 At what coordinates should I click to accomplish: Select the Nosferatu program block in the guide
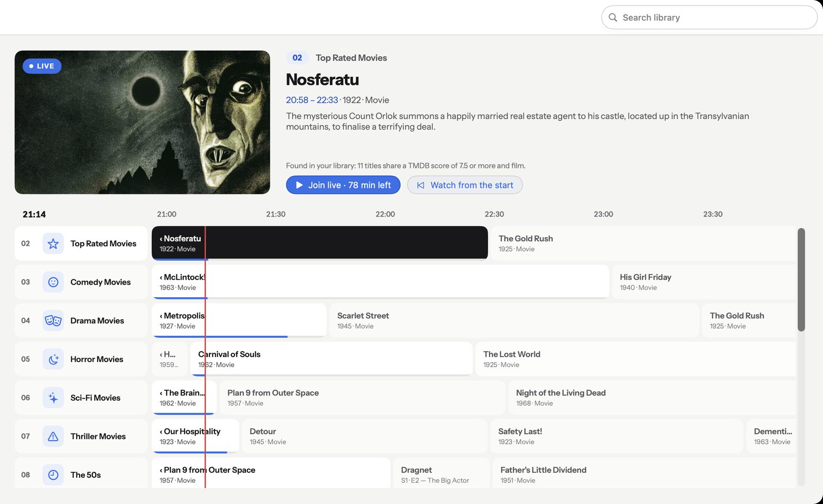tap(319, 243)
